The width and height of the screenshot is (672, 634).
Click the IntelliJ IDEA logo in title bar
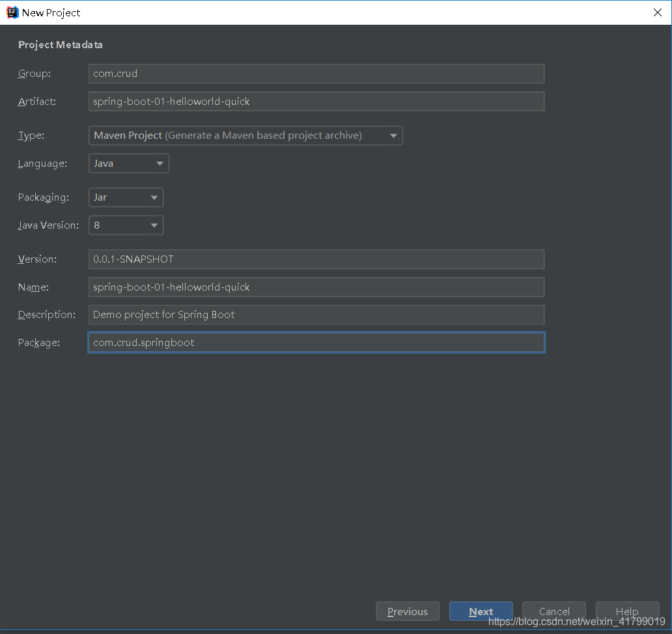[12, 12]
